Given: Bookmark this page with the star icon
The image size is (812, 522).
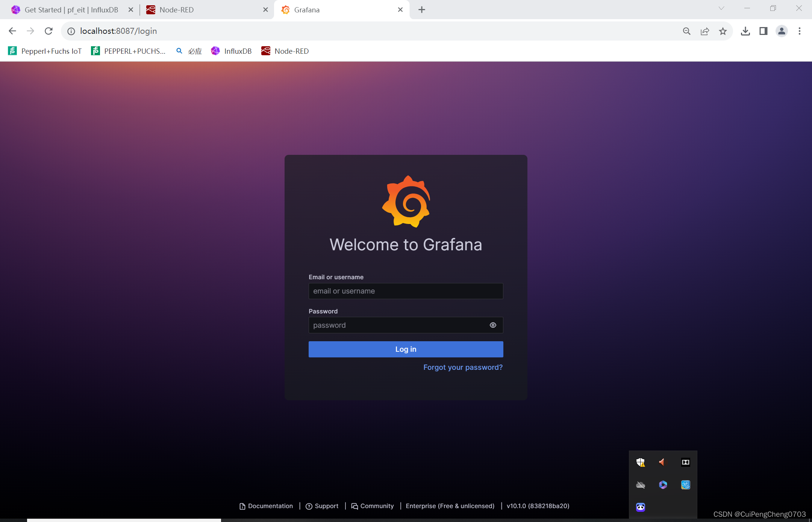Looking at the screenshot, I should [723, 31].
